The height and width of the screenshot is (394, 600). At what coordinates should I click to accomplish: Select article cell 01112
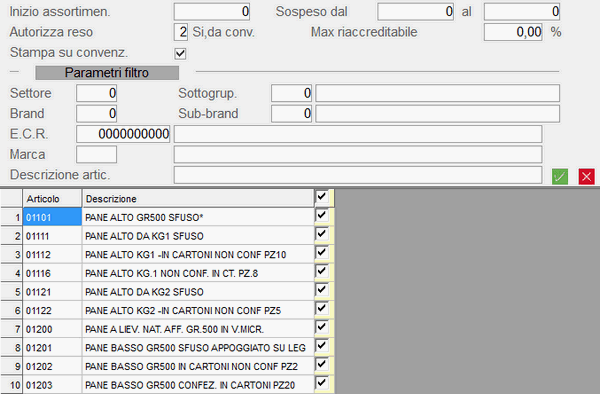[52, 255]
